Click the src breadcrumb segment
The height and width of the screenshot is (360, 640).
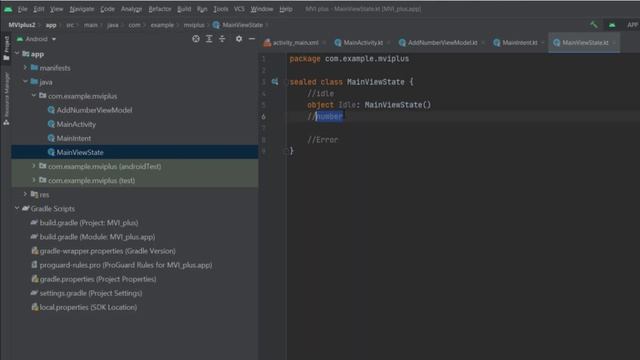70,25
